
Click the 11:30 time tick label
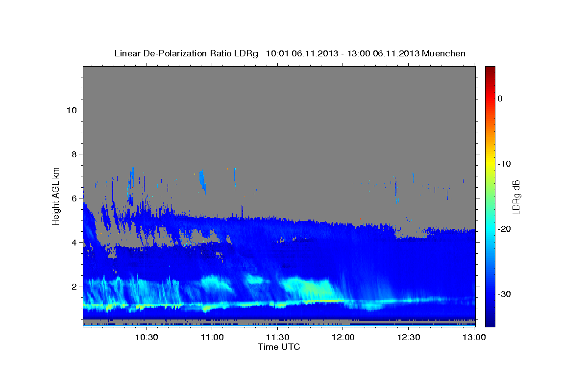[277, 337]
